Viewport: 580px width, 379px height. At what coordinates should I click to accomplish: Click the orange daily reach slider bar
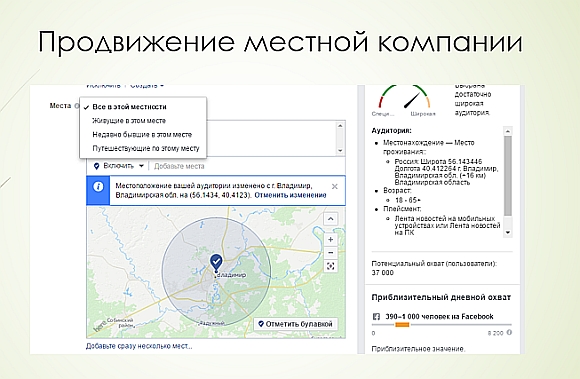(402, 325)
